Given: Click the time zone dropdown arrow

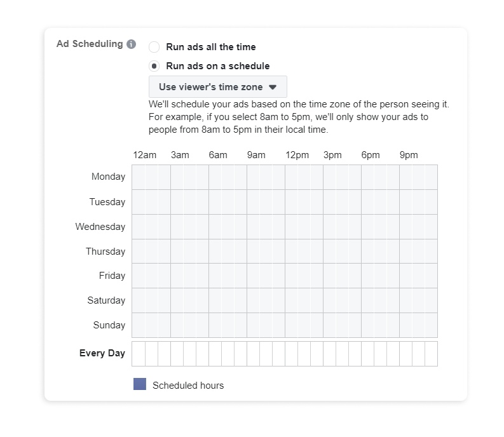Looking at the screenshot, I should point(273,87).
